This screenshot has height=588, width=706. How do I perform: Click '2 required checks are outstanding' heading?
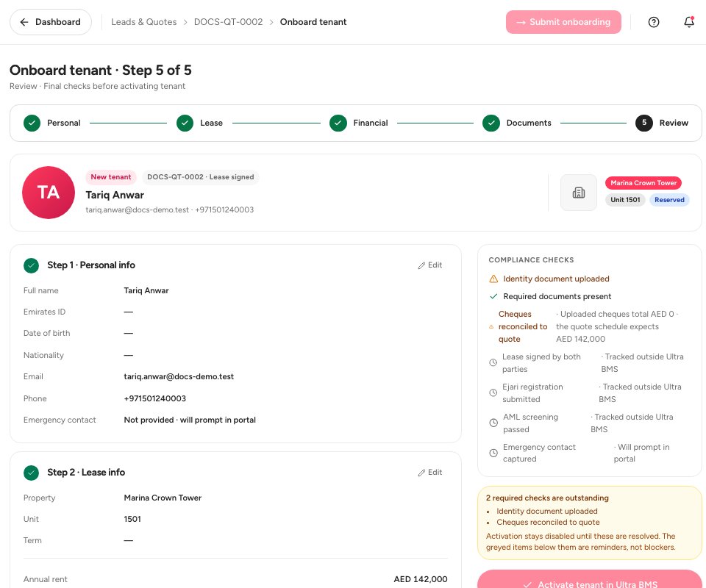(x=547, y=498)
